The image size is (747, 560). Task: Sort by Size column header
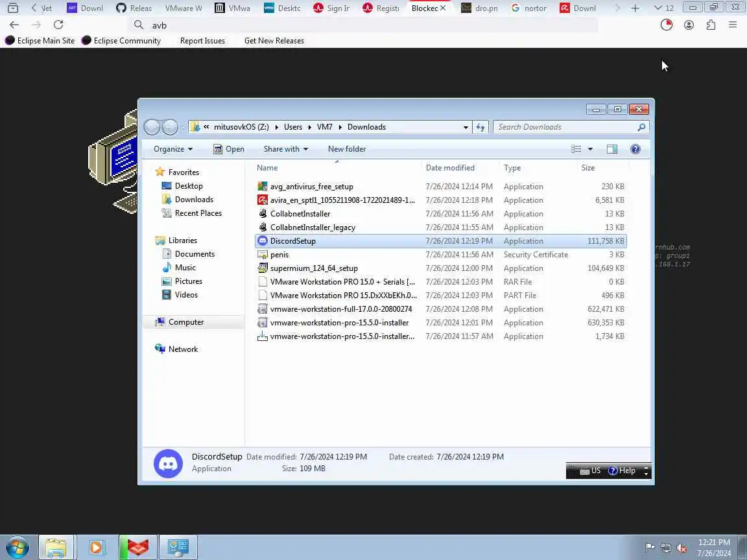pyautogui.click(x=602, y=168)
